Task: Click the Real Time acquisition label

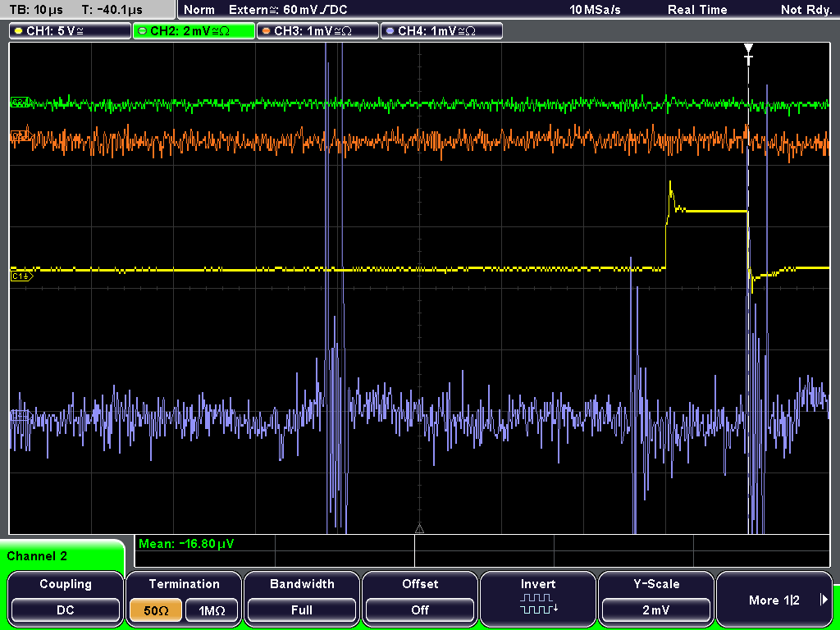Action: (697, 9)
